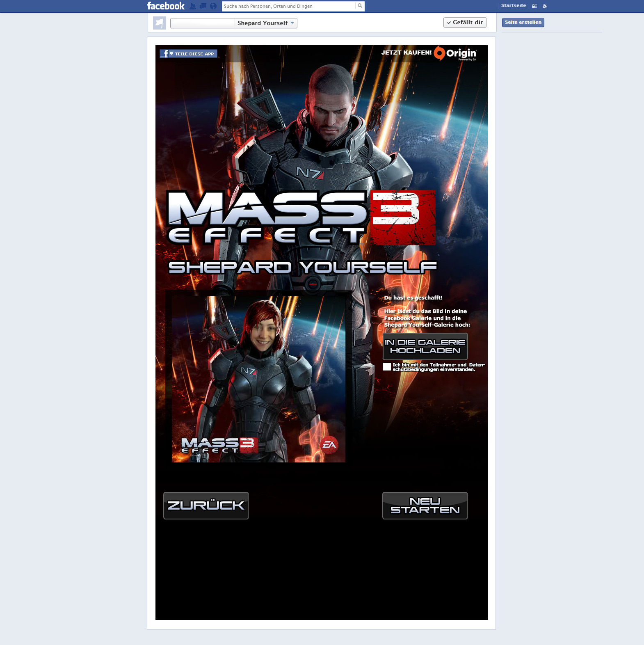
Task: Click the Neu starten button
Action: 425,505
